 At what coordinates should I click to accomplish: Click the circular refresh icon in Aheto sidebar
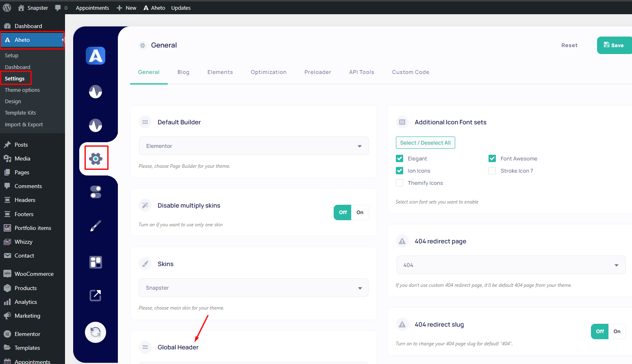(96, 332)
